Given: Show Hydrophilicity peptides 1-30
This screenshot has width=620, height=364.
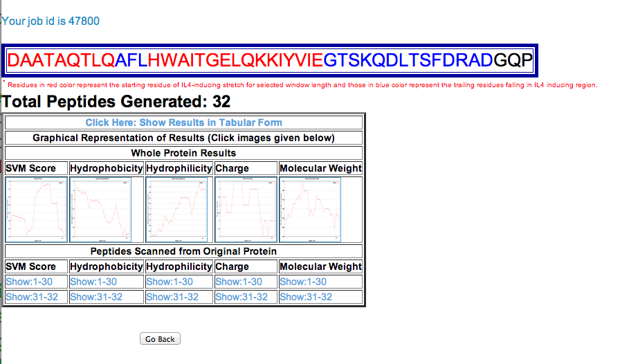Looking at the screenshot, I should point(170,282).
